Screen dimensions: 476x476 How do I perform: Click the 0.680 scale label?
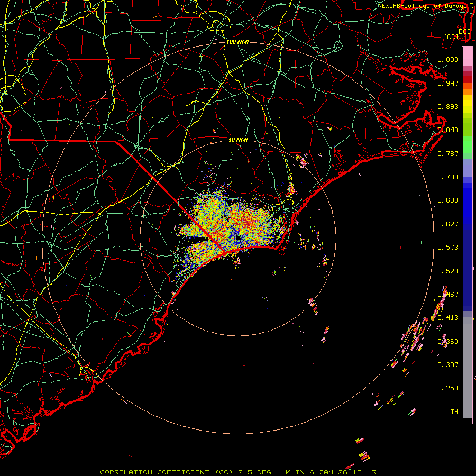[x=448, y=200]
